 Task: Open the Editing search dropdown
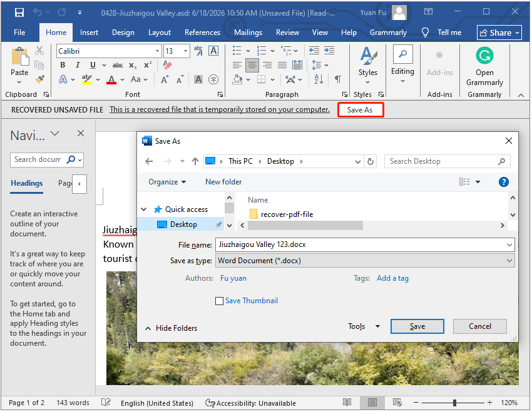pyautogui.click(x=402, y=65)
